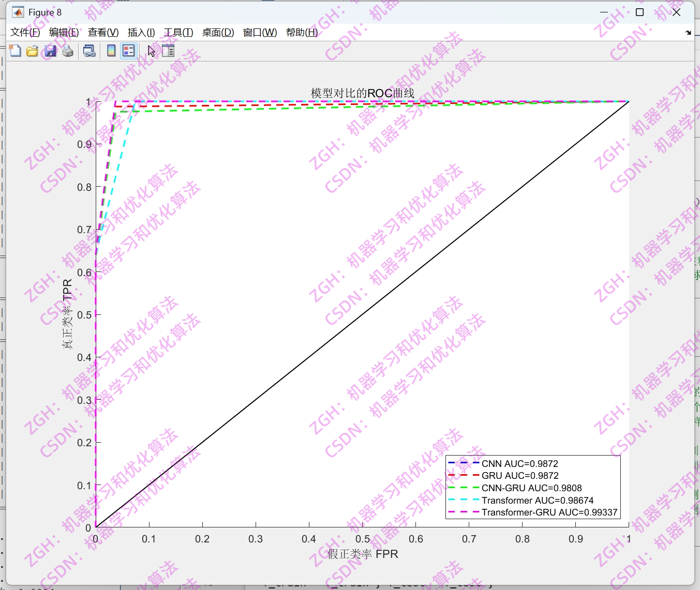Open the 插入(I) insert dropdown
This screenshot has height=590, width=700.
point(140,32)
